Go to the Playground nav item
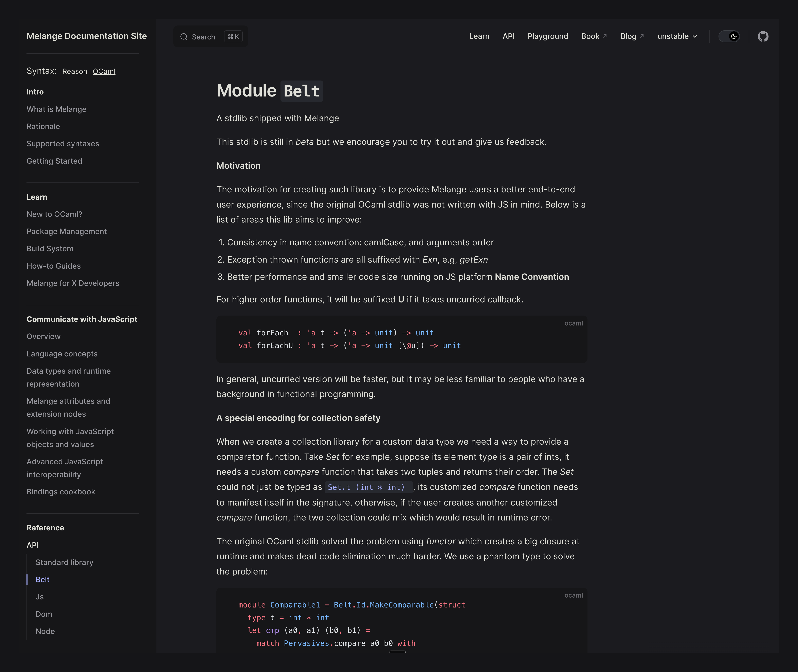This screenshot has height=672, width=798. point(548,36)
